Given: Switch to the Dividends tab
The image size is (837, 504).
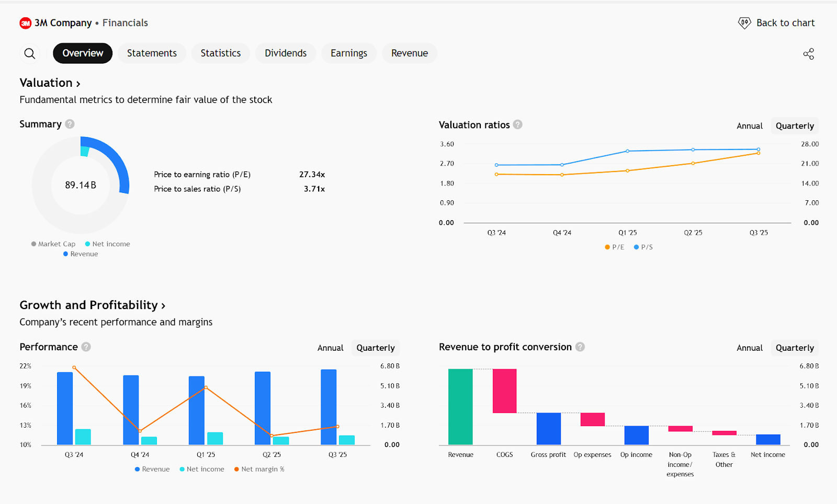Looking at the screenshot, I should pyautogui.click(x=285, y=53).
